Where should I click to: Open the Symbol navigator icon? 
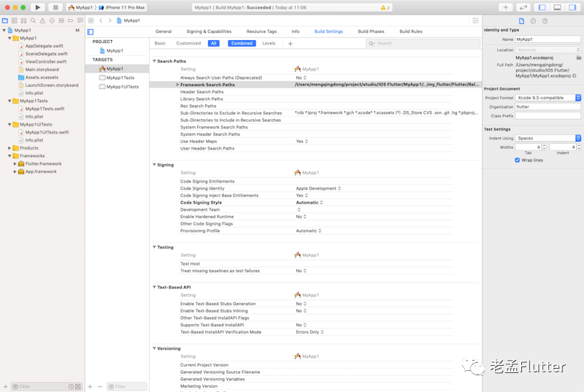(23, 20)
